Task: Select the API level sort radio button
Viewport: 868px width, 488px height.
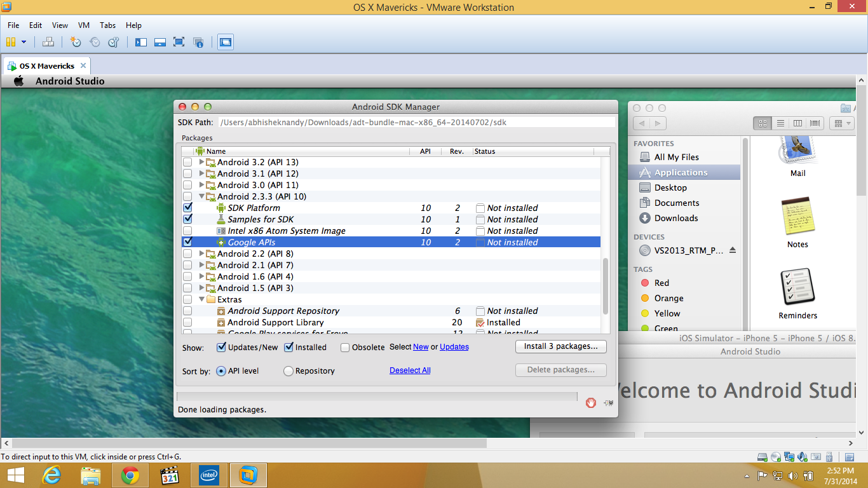Action: [x=221, y=371]
